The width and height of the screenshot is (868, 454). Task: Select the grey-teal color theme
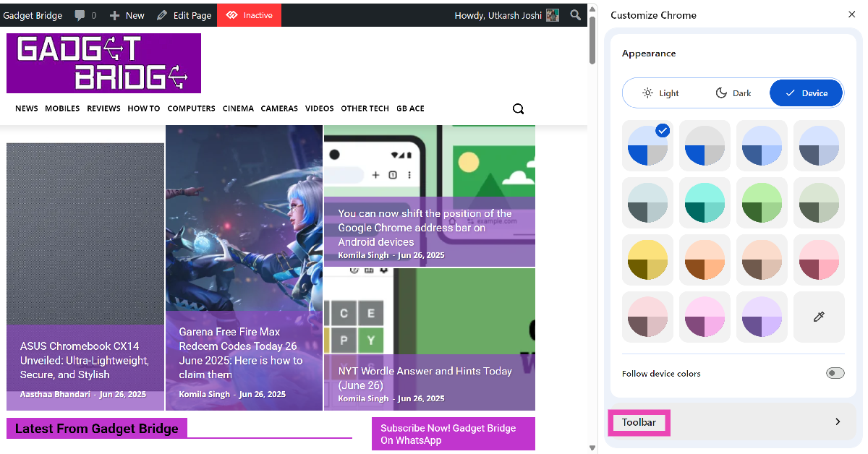coord(647,202)
